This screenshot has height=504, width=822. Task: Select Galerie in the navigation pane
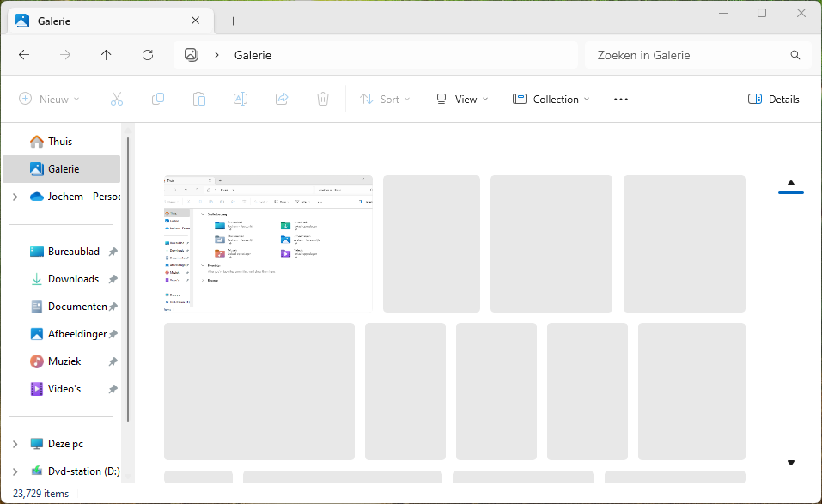click(61, 168)
